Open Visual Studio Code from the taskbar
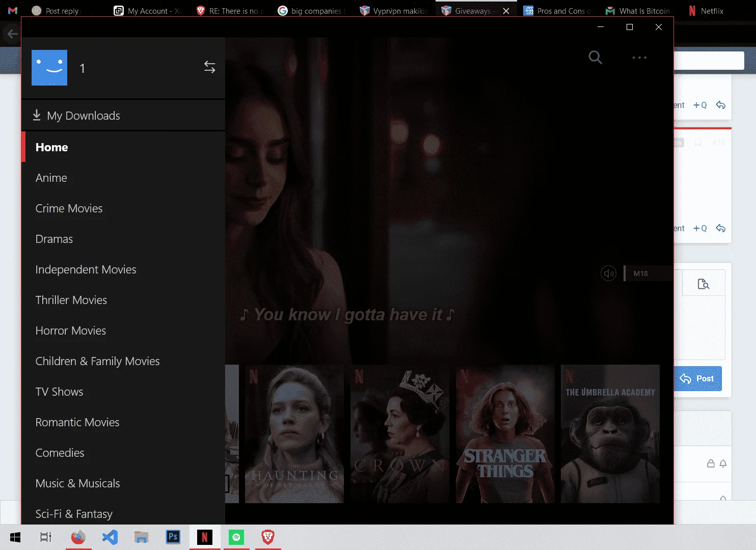 110,537
